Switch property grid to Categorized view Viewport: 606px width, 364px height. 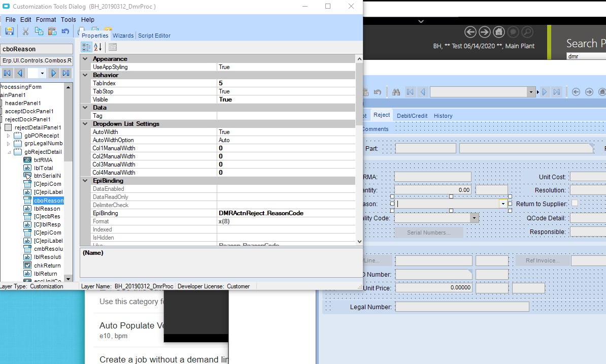[86, 47]
